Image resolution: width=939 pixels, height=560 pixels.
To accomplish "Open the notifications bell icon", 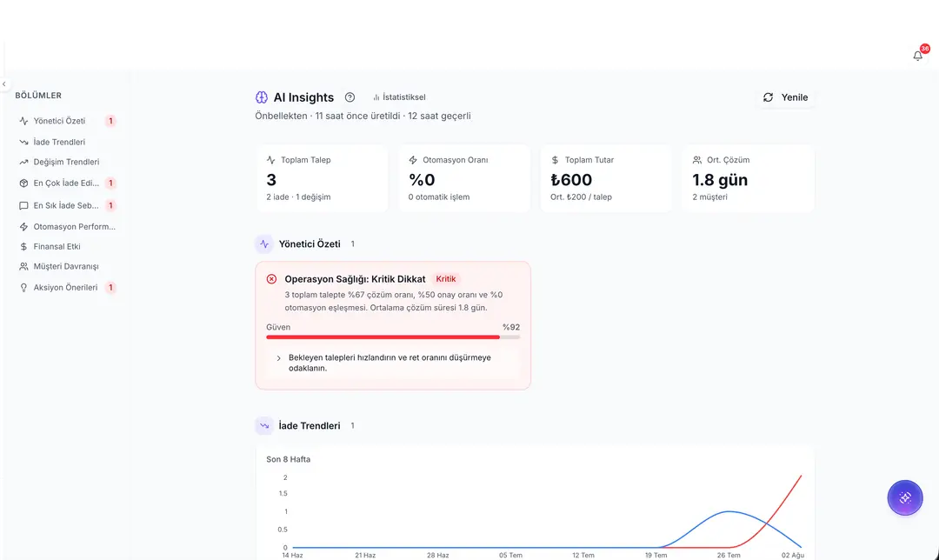I will click(x=917, y=56).
